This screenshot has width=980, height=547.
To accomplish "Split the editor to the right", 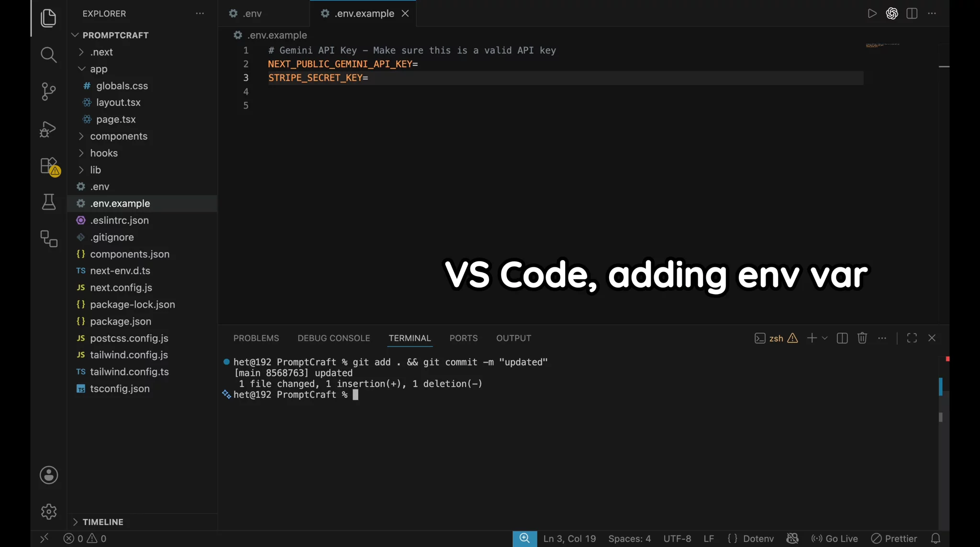I will tap(912, 13).
